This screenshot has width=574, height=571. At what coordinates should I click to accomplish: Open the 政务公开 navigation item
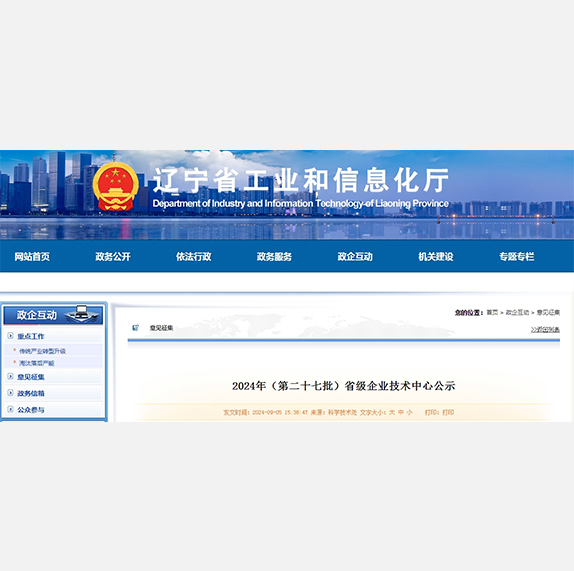[113, 256]
